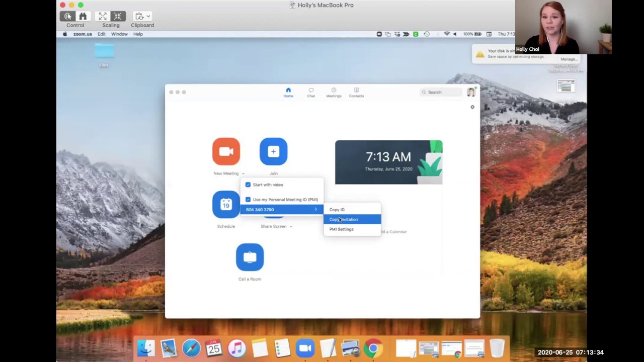Viewport: 644px width, 362px height.
Task: Open screenshot file on desktop
Action: [566, 86]
